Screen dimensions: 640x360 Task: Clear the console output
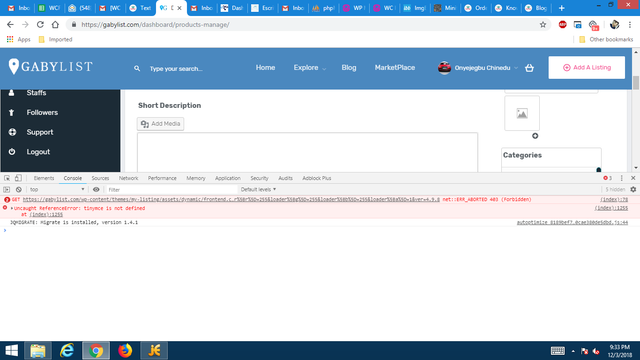18,189
